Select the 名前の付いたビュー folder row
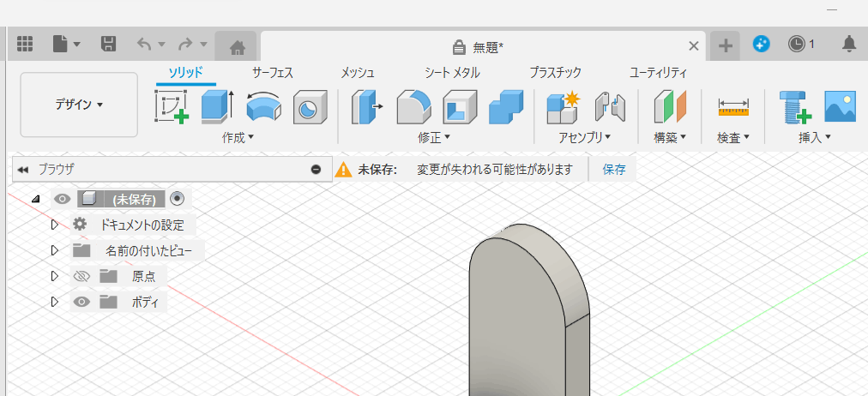This screenshot has height=396, width=868. 137,250
